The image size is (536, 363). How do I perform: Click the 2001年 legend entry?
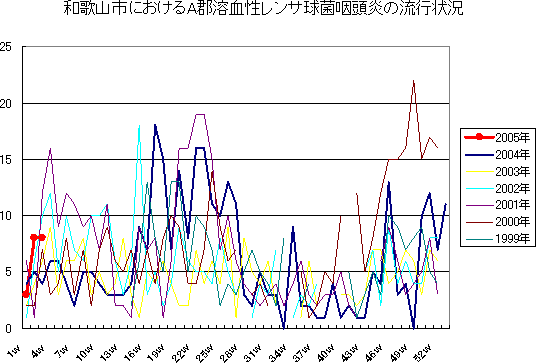click(x=497, y=205)
